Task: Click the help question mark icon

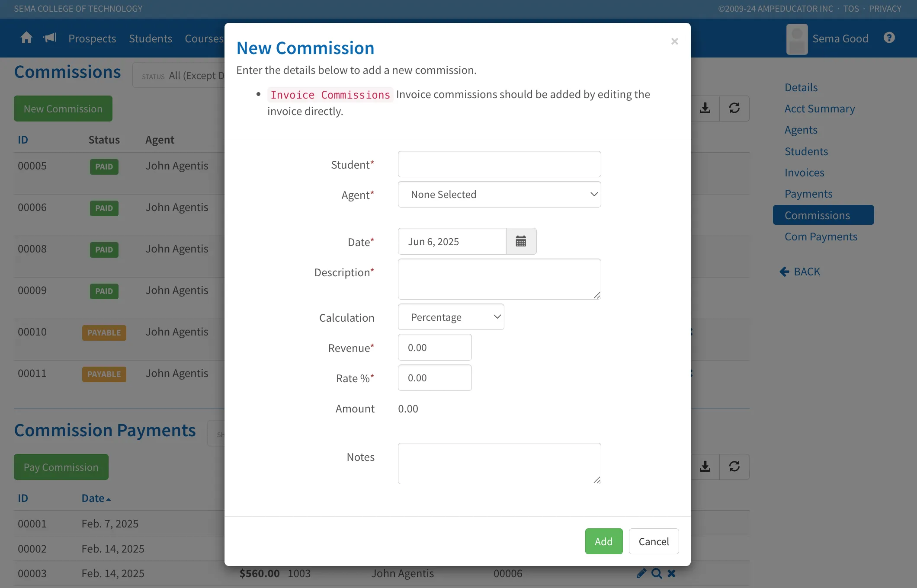Action: [889, 38]
